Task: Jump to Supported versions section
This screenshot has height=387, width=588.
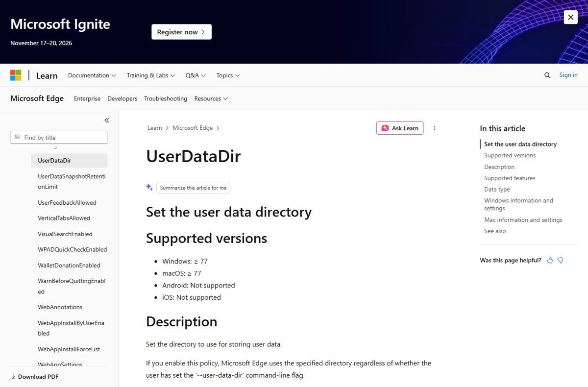Action: (510, 155)
